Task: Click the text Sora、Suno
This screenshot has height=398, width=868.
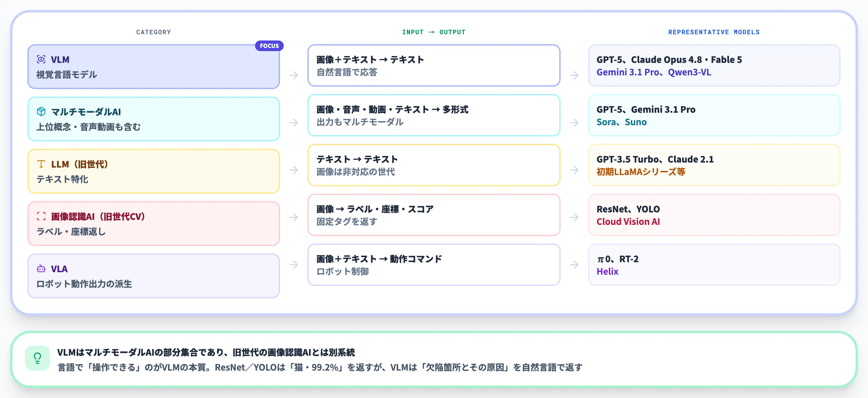Action: point(621,122)
